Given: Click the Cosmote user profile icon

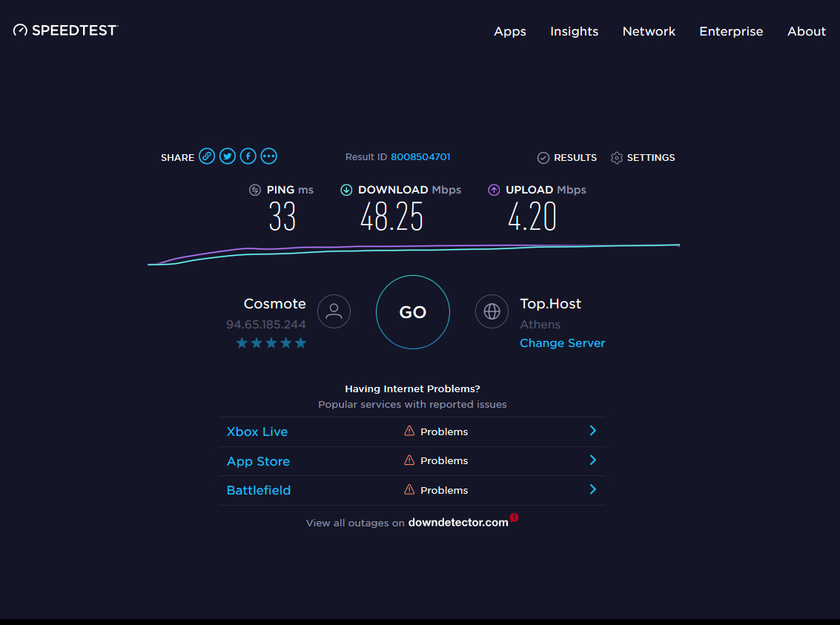Looking at the screenshot, I should (334, 311).
